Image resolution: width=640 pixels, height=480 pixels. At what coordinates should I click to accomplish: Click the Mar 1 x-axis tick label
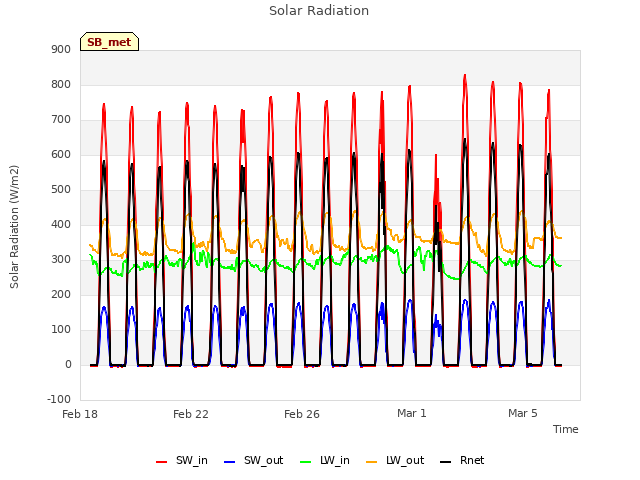[x=411, y=413]
